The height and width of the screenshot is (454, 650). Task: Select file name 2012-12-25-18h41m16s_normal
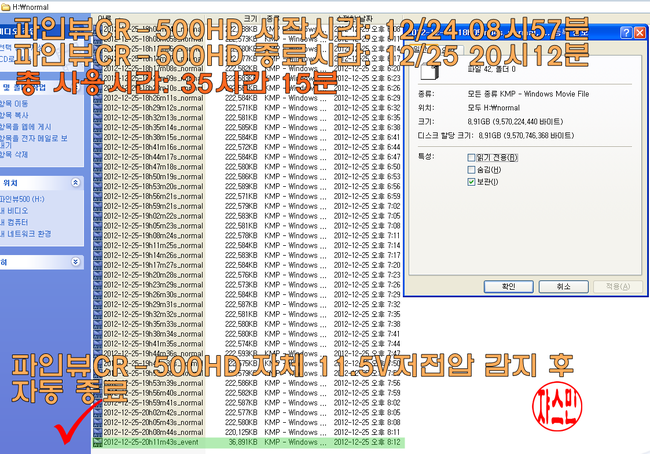tap(153, 148)
